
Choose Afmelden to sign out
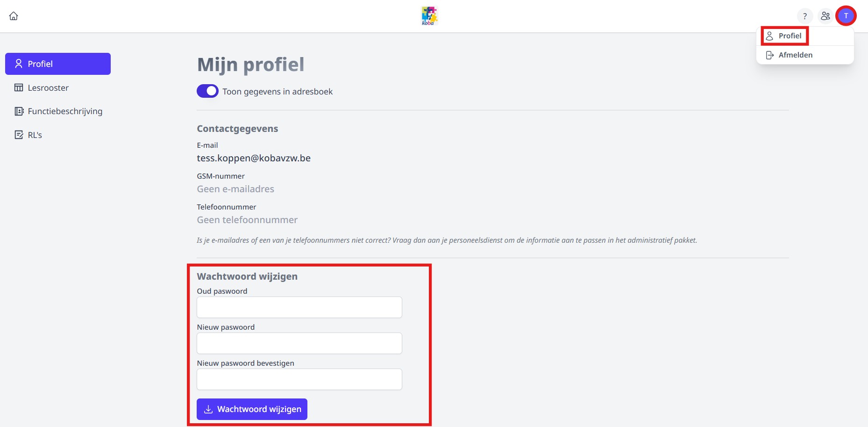[795, 55]
